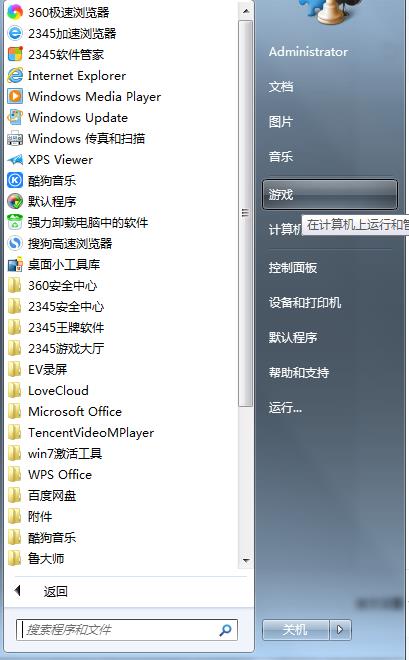Viewport: 409px width, 660px height.
Task: Open the XPS Viewer icon
Action: [x=15, y=160]
